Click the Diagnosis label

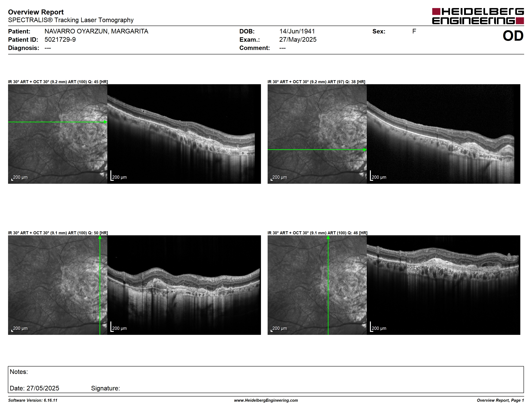tap(23, 48)
